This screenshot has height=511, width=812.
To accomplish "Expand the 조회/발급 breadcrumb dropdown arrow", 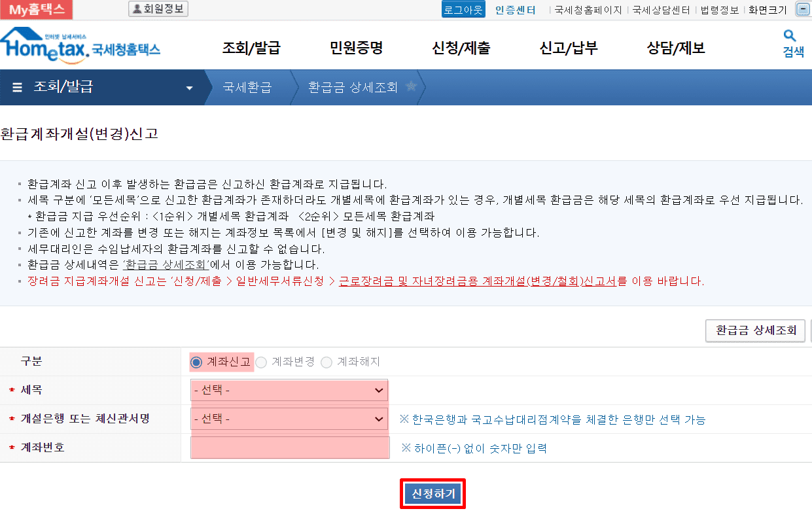I will 190,88.
